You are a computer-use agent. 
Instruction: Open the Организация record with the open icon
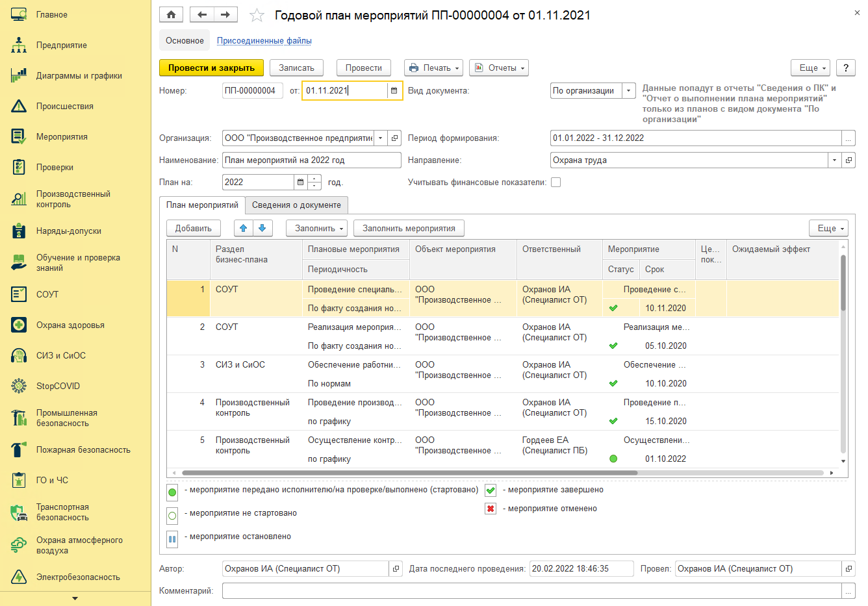[394, 138]
